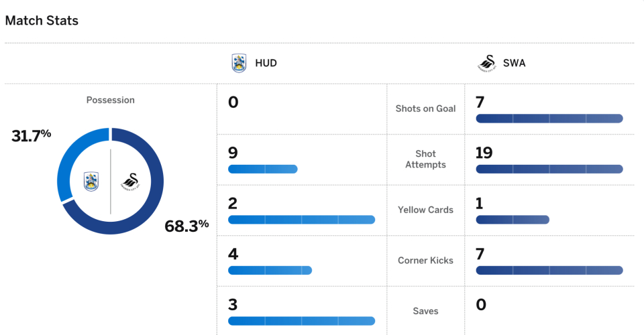Select the 31.7% possession value

point(31,135)
